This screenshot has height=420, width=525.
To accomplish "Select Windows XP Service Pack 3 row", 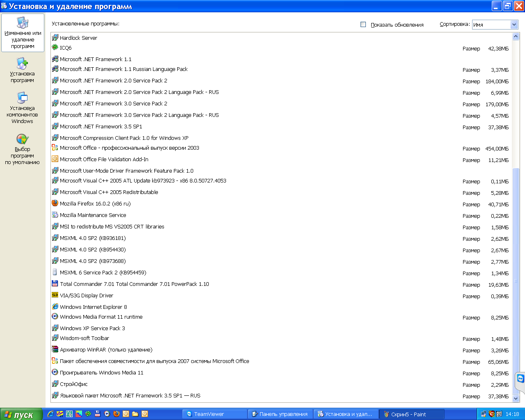I will coord(281,328).
